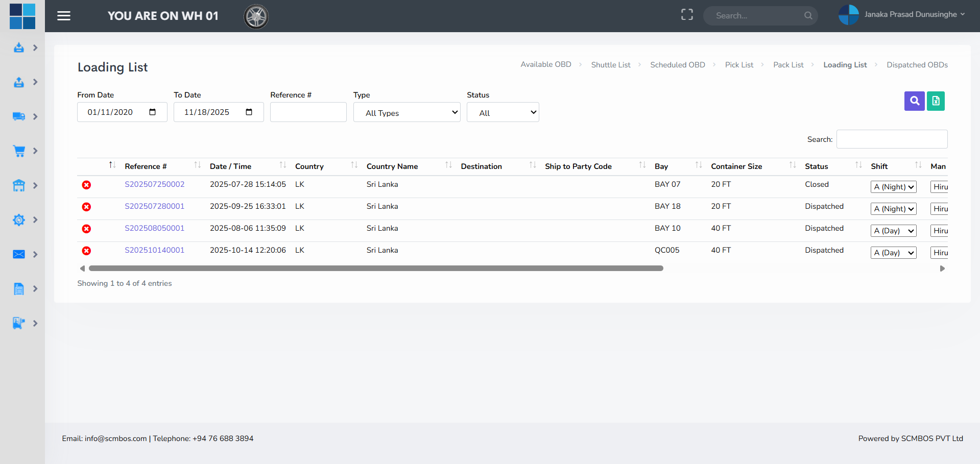The width and height of the screenshot is (980, 464).
Task: Click the right scroll arrow of table
Action: 942,268
